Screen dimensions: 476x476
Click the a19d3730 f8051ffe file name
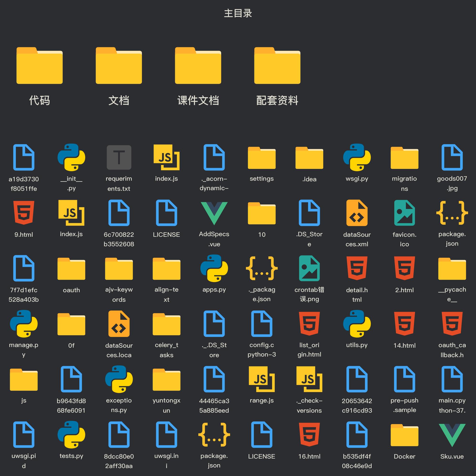(24, 184)
